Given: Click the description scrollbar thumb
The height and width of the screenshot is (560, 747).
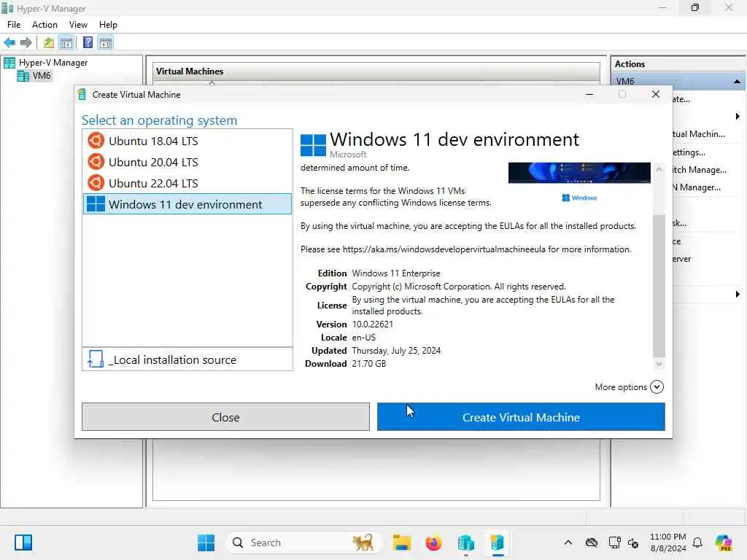Looking at the screenshot, I should 659,285.
